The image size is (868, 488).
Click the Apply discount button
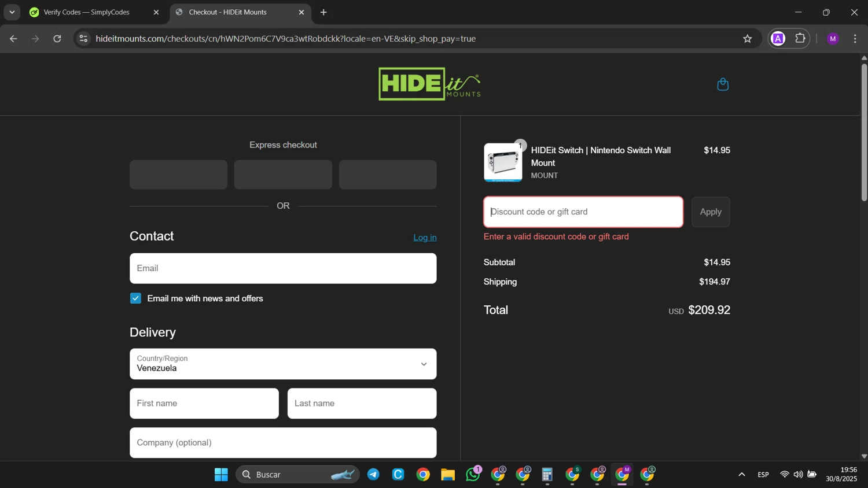click(x=711, y=212)
